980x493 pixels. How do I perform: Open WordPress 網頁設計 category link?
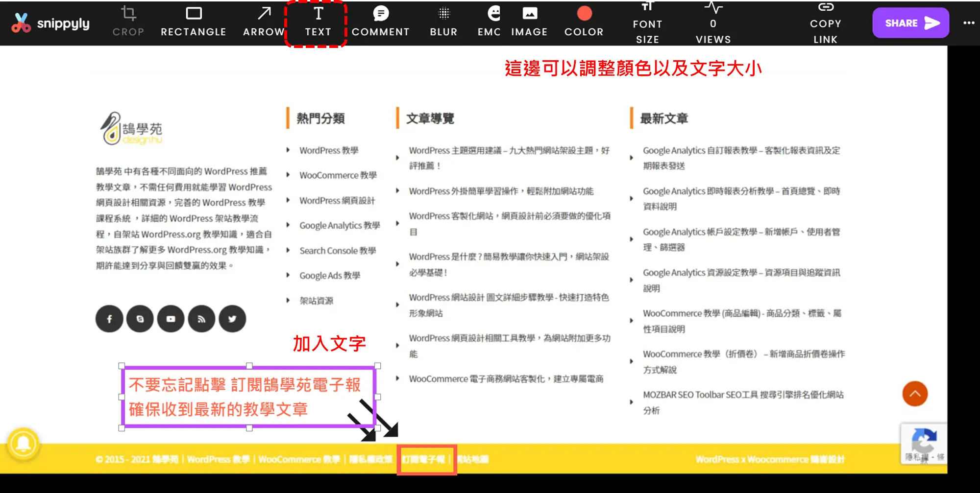tap(337, 200)
